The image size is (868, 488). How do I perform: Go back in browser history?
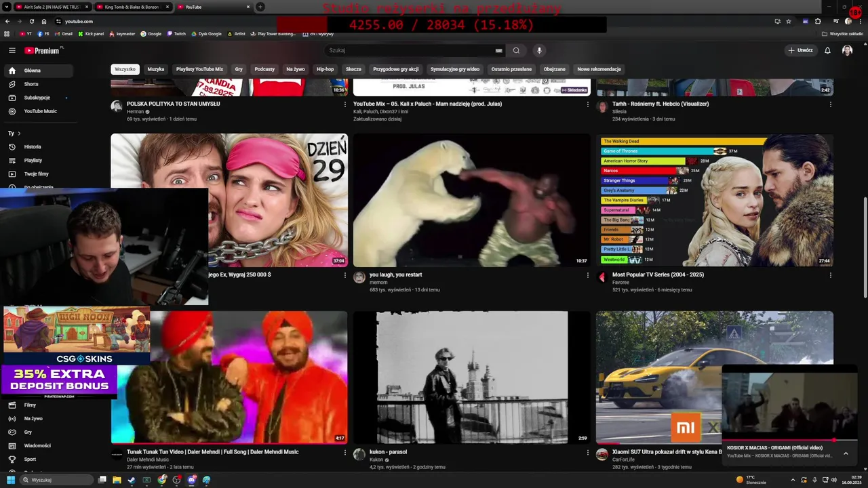(x=7, y=21)
